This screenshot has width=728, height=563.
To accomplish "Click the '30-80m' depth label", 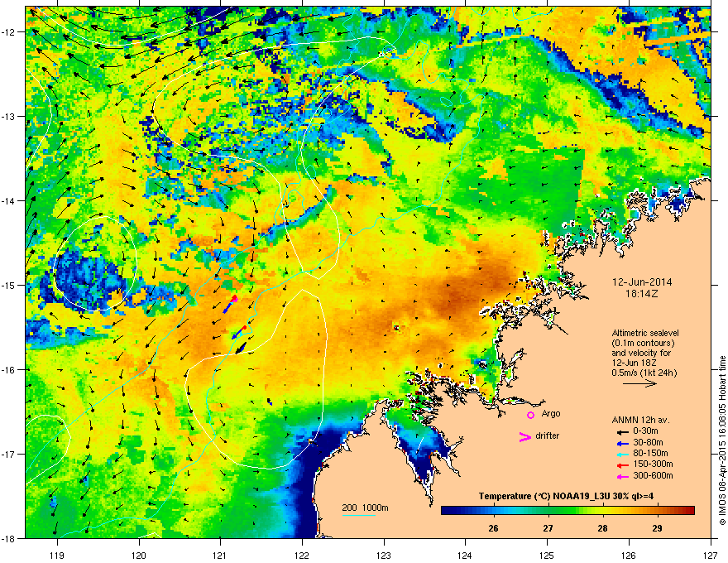I will [648, 442].
